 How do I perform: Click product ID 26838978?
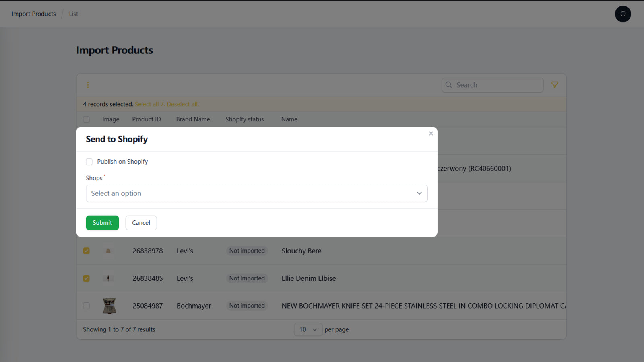(148, 251)
